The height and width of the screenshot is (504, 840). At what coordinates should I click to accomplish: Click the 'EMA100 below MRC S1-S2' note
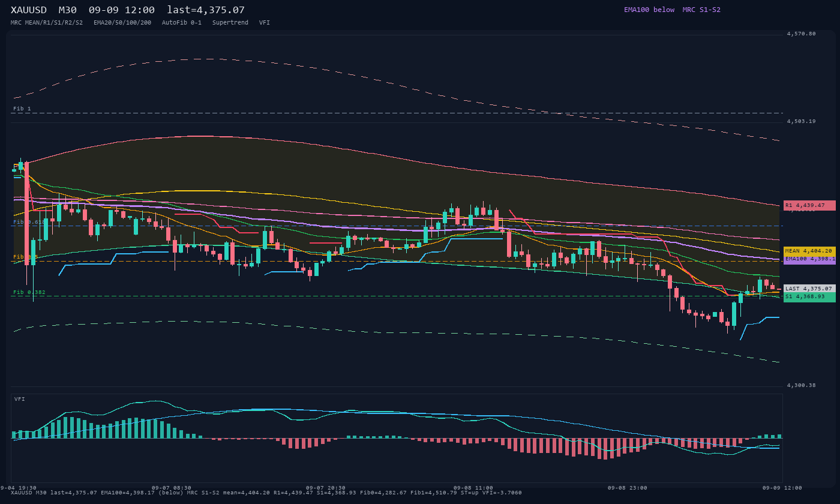point(672,10)
